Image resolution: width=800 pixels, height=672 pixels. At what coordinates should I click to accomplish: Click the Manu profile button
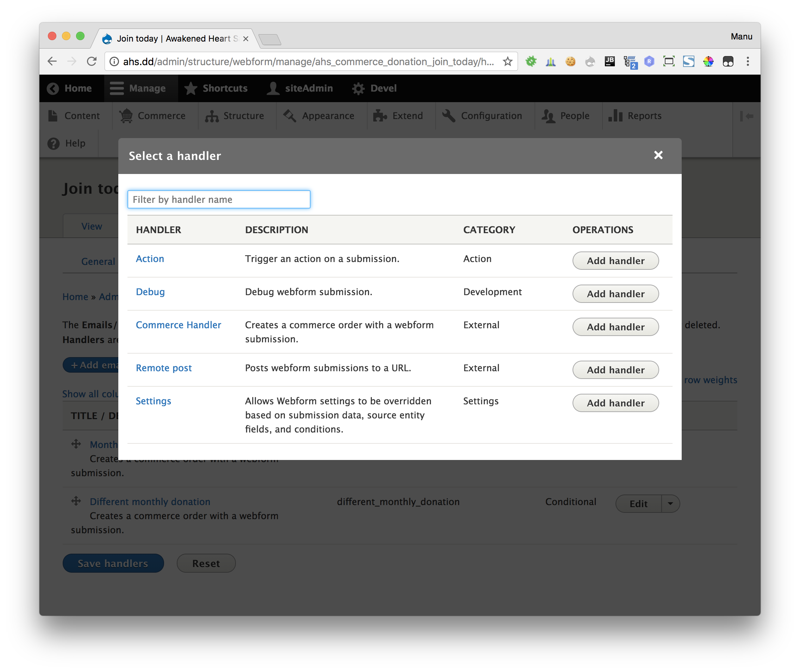tap(741, 37)
